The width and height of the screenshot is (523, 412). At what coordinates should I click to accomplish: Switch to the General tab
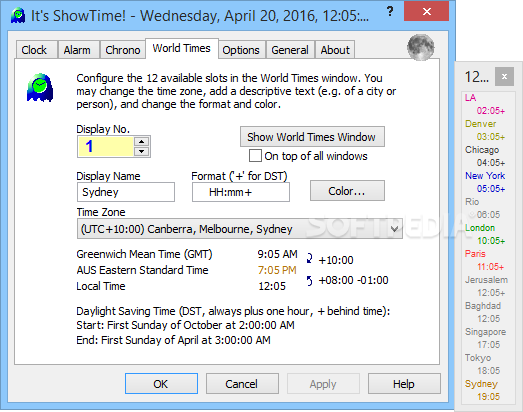coord(290,50)
